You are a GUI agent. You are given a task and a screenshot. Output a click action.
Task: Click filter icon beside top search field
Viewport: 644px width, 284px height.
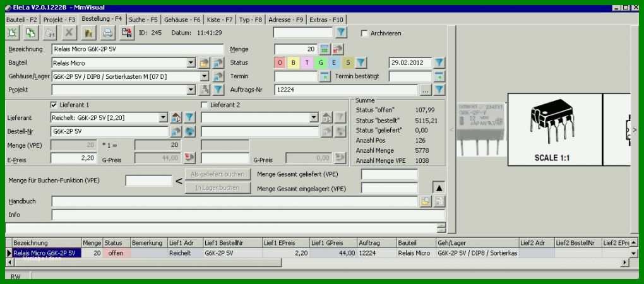pos(342,32)
